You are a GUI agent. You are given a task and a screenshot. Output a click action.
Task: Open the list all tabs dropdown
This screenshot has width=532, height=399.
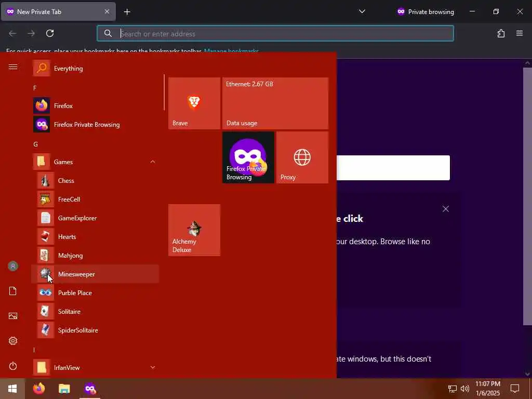[x=362, y=11]
